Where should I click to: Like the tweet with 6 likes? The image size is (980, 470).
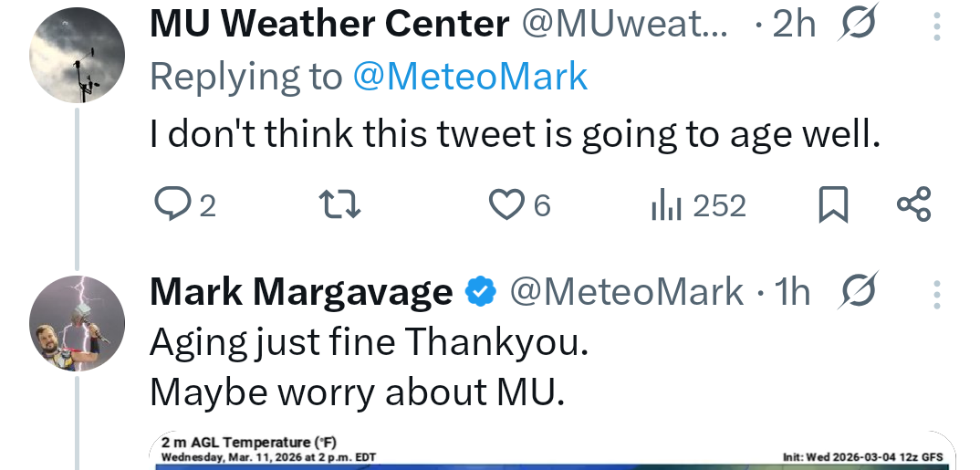coord(506,205)
